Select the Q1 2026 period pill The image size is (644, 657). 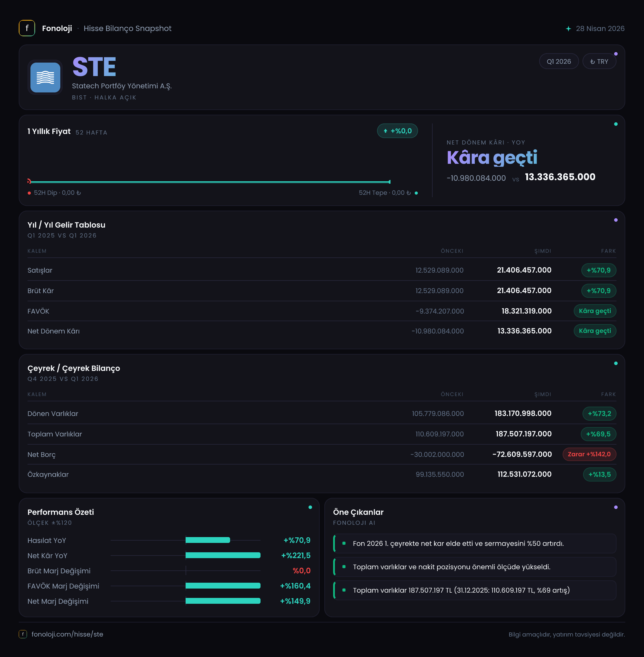(559, 61)
